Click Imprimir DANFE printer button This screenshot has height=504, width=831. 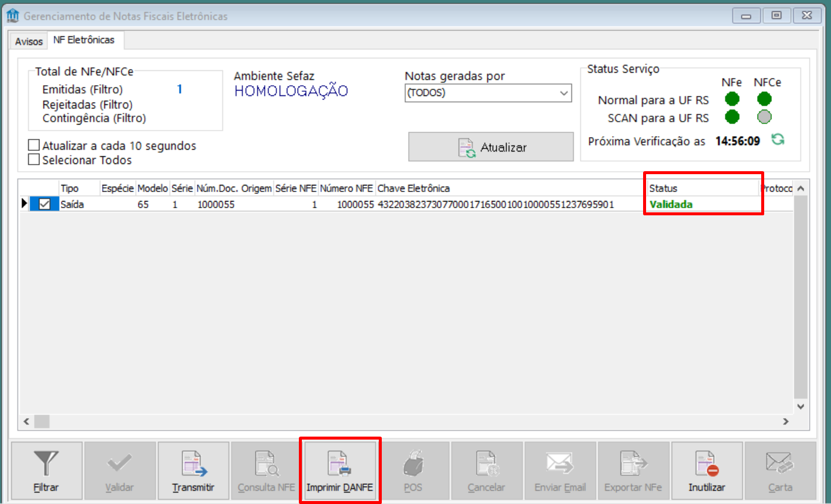point(339,470)
